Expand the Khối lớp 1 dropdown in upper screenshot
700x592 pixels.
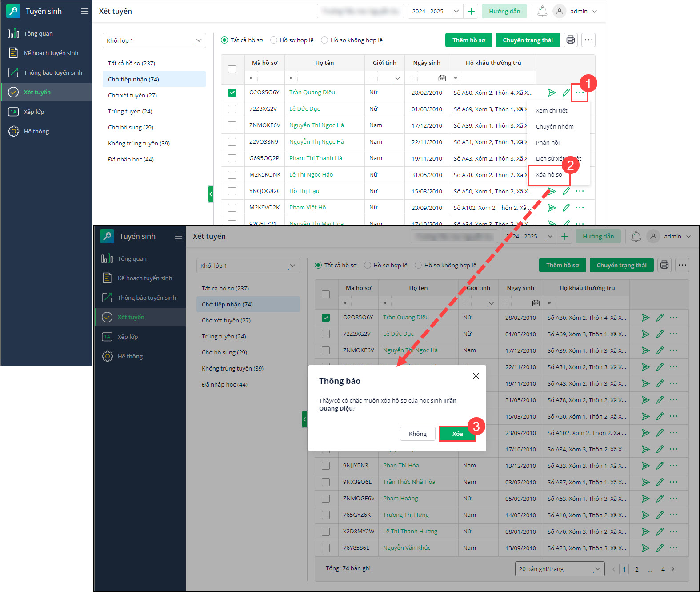click(x=154, y=40)
